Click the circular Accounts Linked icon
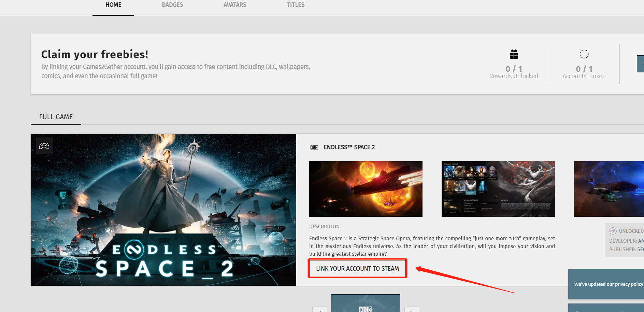This screenshot has height=312, width=644. tap(584, 54)
